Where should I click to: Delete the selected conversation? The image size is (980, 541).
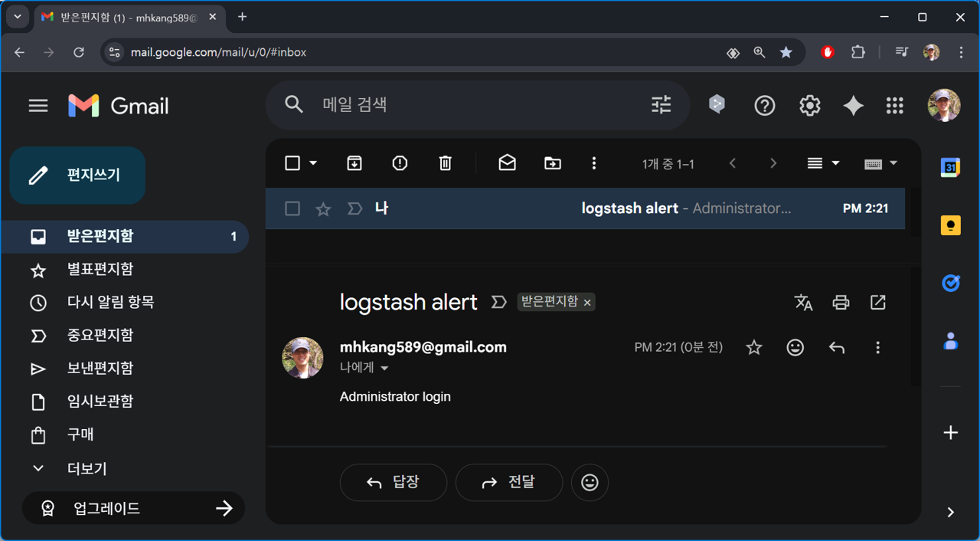pyautogui.click(x=445, y=162)
